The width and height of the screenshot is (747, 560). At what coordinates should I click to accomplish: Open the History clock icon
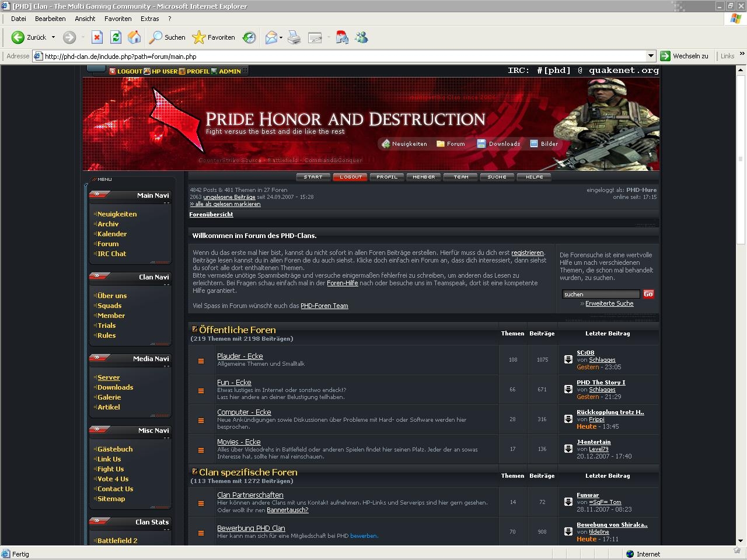coord(249,37)
